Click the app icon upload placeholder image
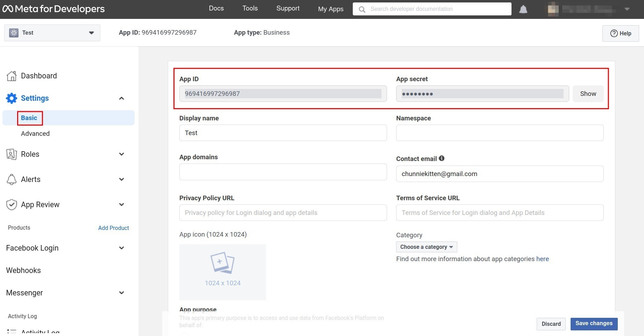644x336 pixels. pyautogui.click(x=223, y=272)
